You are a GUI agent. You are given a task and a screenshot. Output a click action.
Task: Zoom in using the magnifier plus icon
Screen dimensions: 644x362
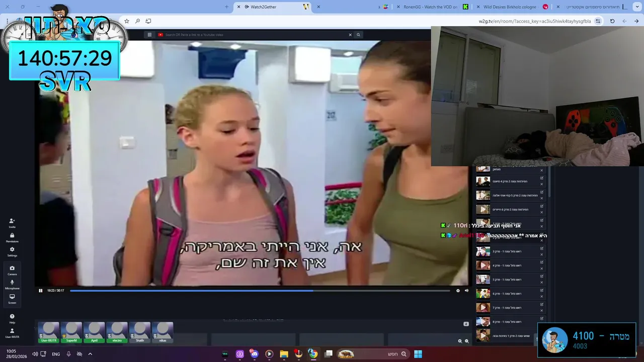459,341
